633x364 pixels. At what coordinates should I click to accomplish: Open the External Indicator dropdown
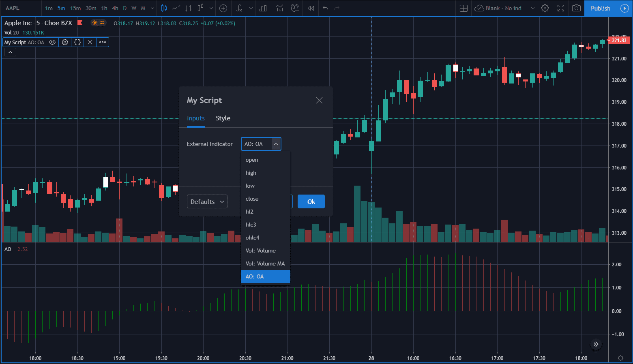pyautogui.click(x=261, y=143)
